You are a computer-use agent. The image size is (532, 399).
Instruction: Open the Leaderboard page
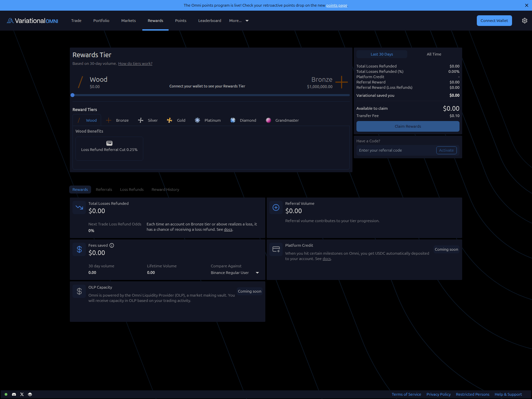[209, 21]
